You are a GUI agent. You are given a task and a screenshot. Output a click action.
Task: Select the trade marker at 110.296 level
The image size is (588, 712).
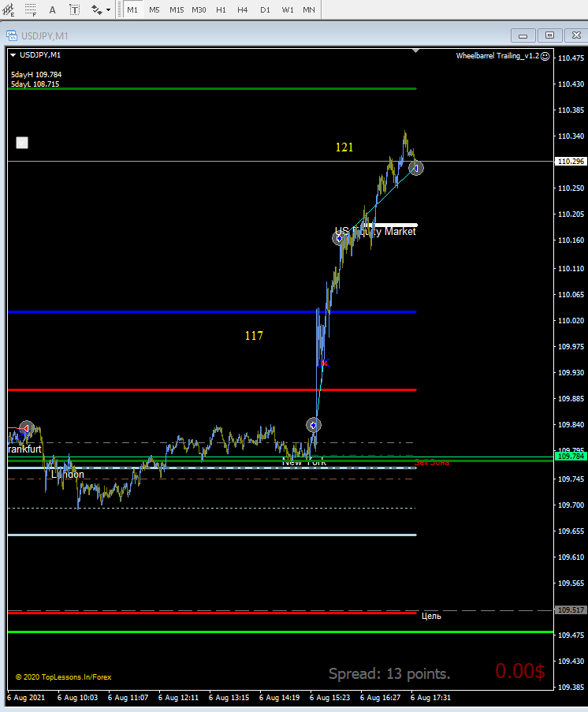[x=416, y=169]
